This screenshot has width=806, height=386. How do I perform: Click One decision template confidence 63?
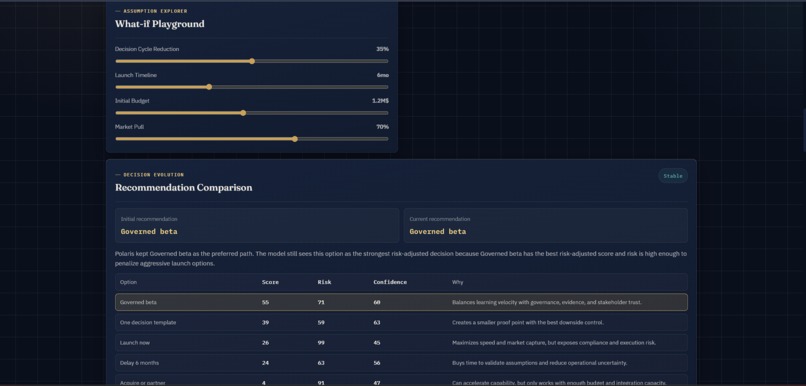pyautogui.click(x=377, y=322)
